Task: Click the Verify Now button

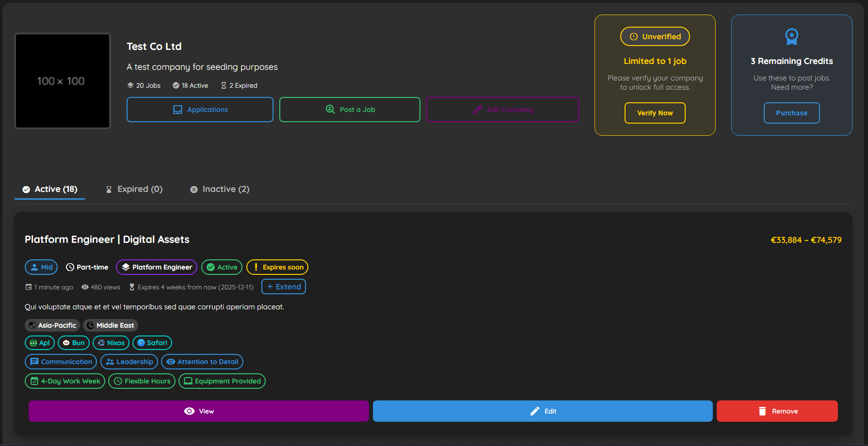Action: coord(655,113)
